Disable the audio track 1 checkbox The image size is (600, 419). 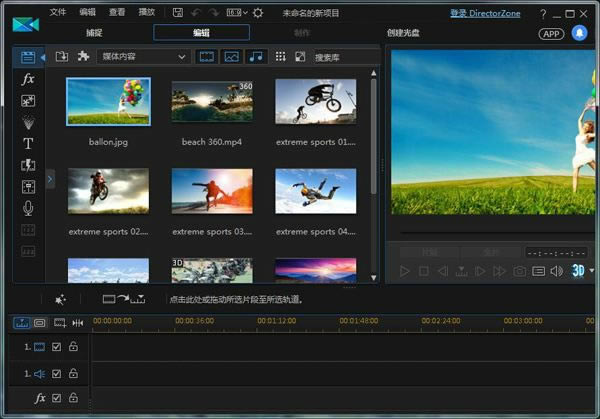tap(57, 374)
